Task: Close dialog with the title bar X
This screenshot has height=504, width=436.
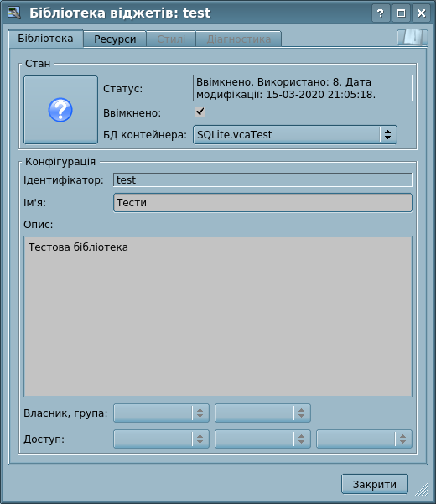Action: [421, 13]
